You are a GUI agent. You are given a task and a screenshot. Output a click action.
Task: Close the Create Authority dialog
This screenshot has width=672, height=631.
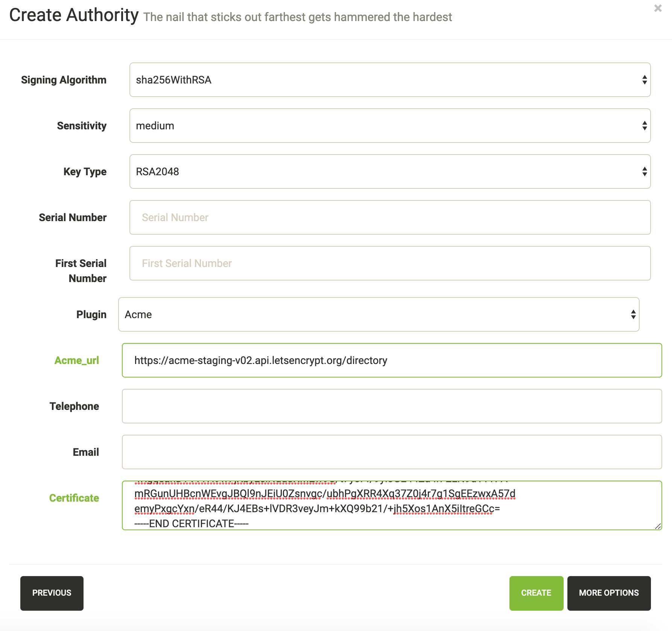(x=658, y=8)
